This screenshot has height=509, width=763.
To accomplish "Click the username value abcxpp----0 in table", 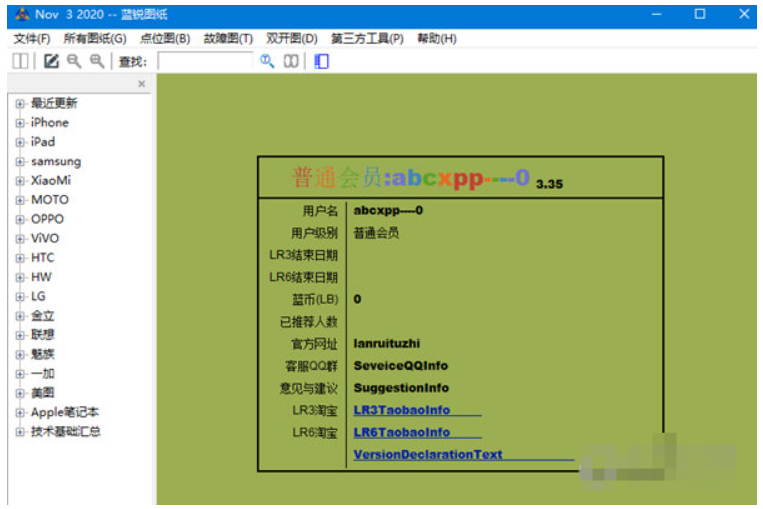I will (388, 210).
